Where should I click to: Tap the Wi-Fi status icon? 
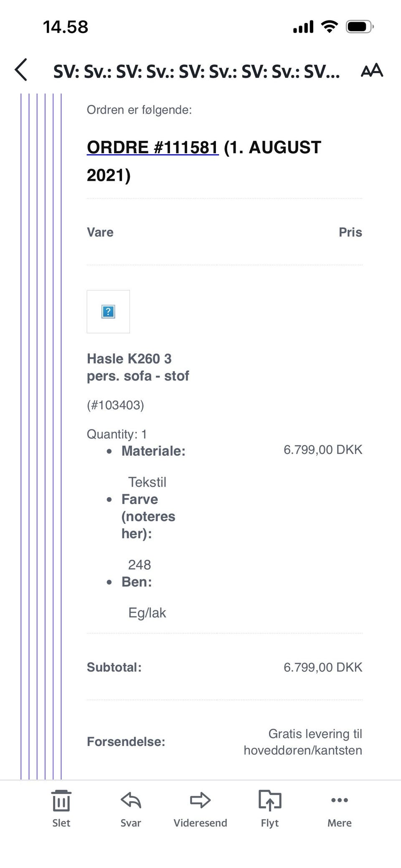click(330, 27)
